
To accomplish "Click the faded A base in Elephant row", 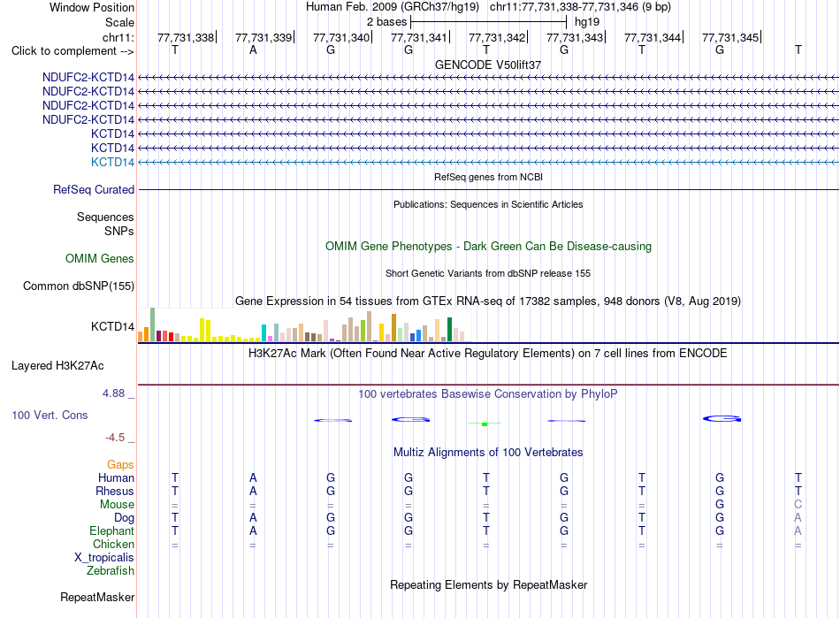I will click(798, 530).
